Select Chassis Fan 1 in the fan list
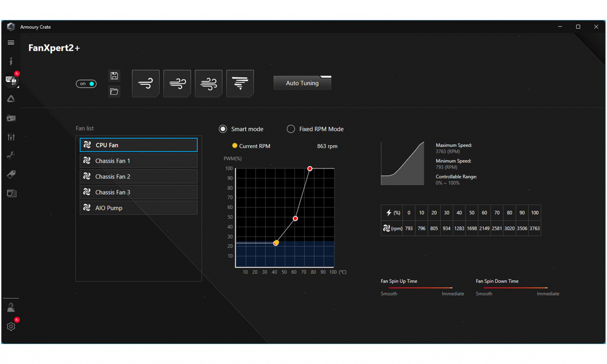Screen dimensions: 607x364 tap(138, 161)
